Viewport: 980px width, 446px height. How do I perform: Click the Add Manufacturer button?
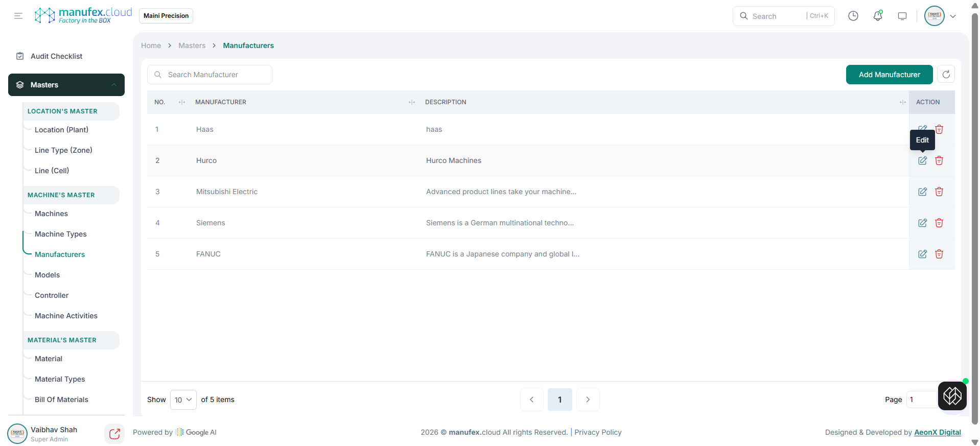coord(889,75)
